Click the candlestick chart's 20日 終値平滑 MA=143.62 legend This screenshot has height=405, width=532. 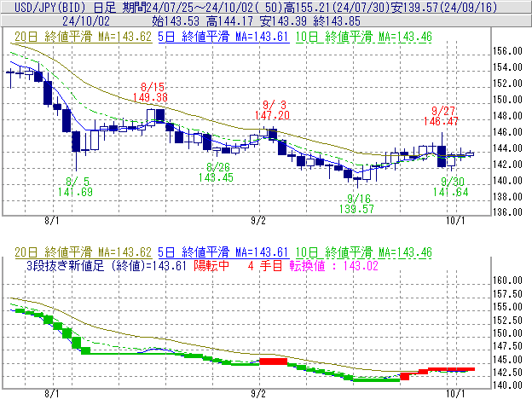tap(84, 37)
